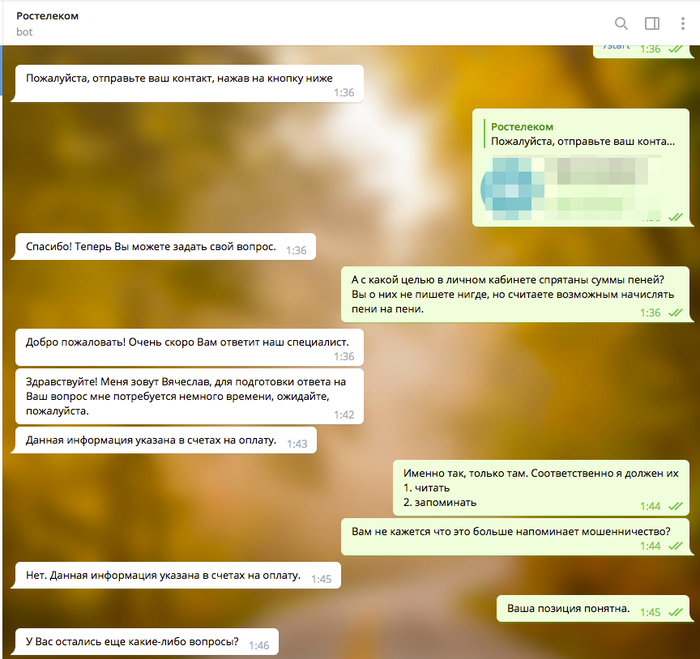Click the 1:43 "Данная информация указана" message
This screenshot has height=659, width=700.
click(150, 440)
